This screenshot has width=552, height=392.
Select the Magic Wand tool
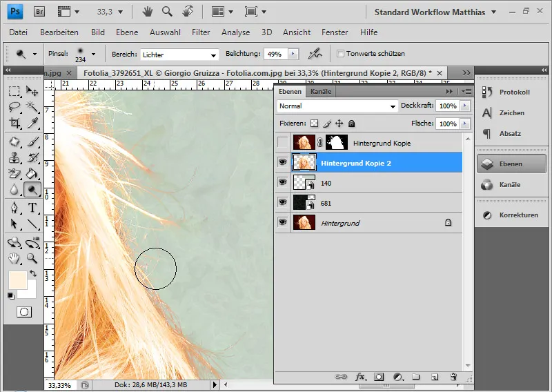[x=32, y=107]
